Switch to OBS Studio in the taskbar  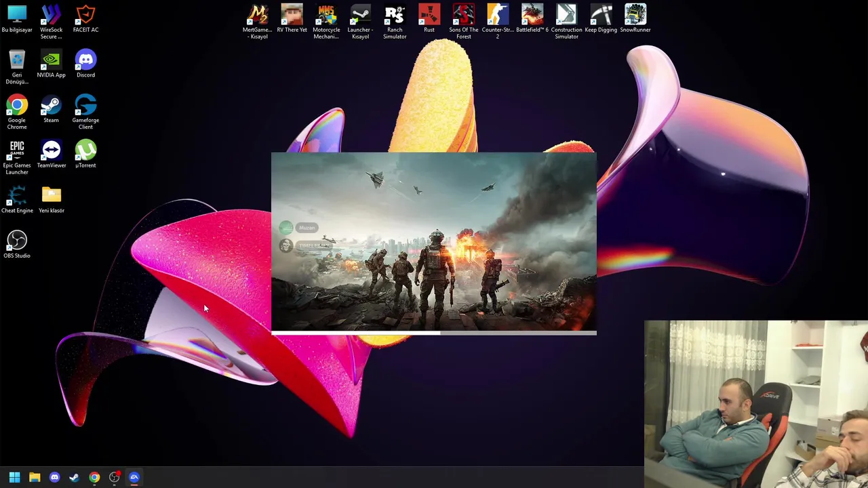point(114,477)
